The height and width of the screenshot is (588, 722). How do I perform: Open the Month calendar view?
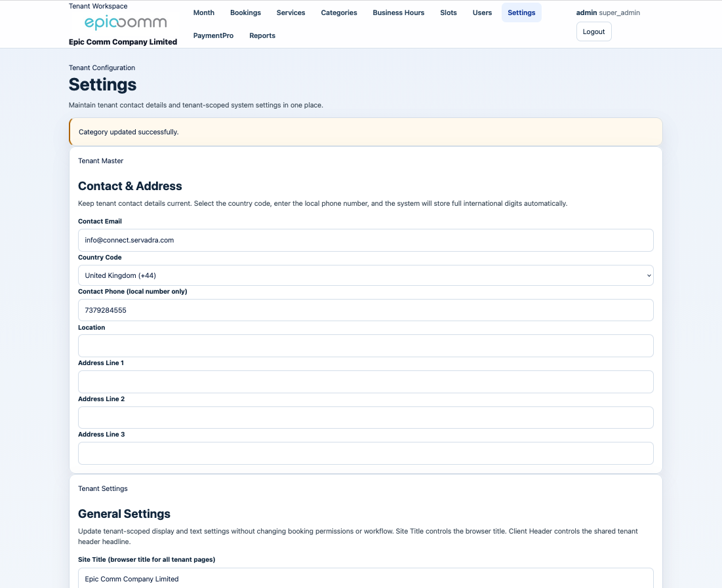click(x=204, y=12)
